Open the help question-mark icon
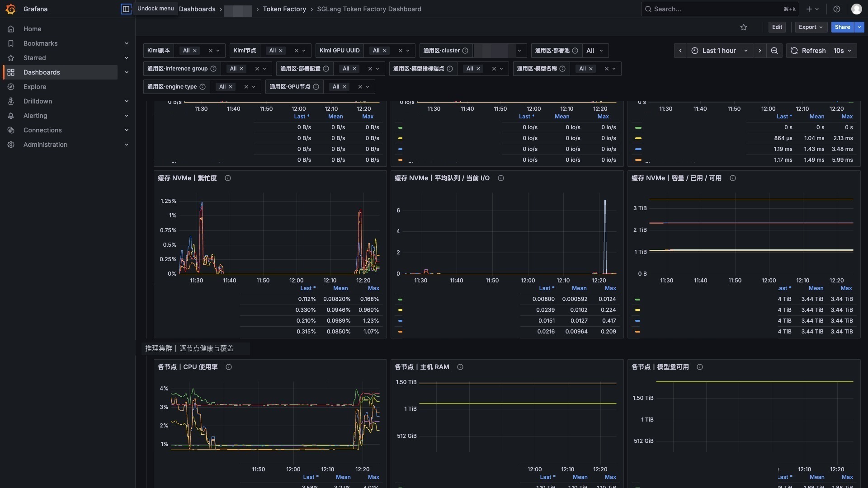The height and width of the screenshot is (488, 868). (837, 9)
